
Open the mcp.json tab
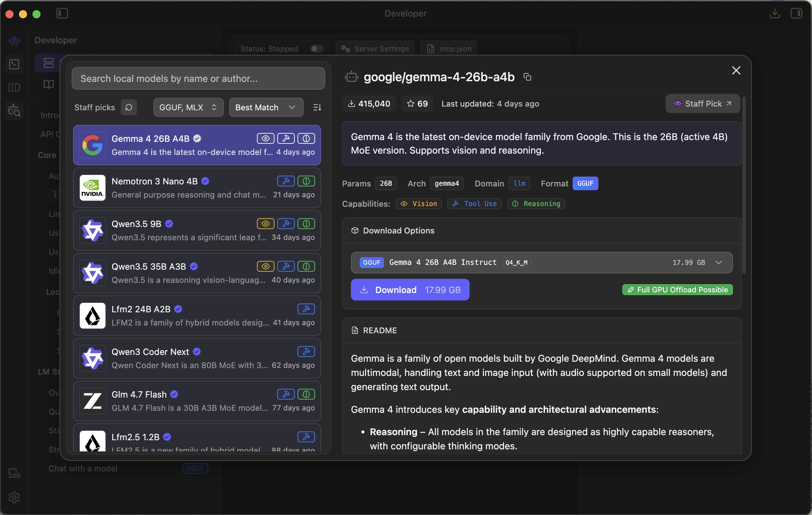point(448,48)
